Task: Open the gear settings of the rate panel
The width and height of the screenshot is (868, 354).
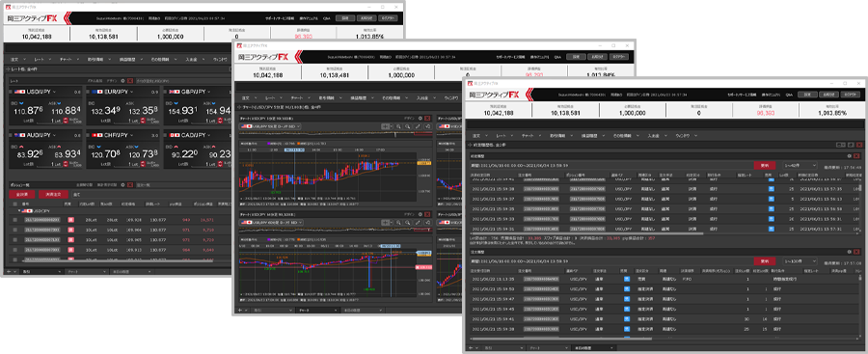Action: click(x=122, y=80)
